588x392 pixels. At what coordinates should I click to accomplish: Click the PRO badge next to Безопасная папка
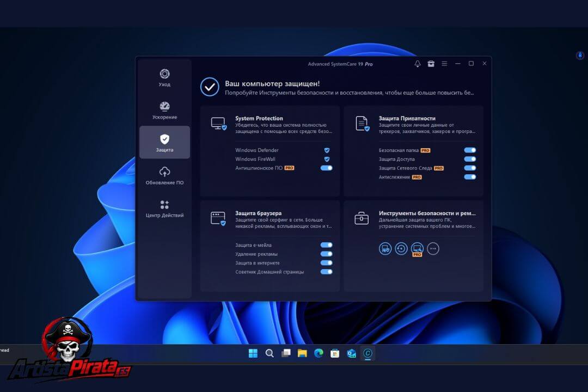coord(425,150)
